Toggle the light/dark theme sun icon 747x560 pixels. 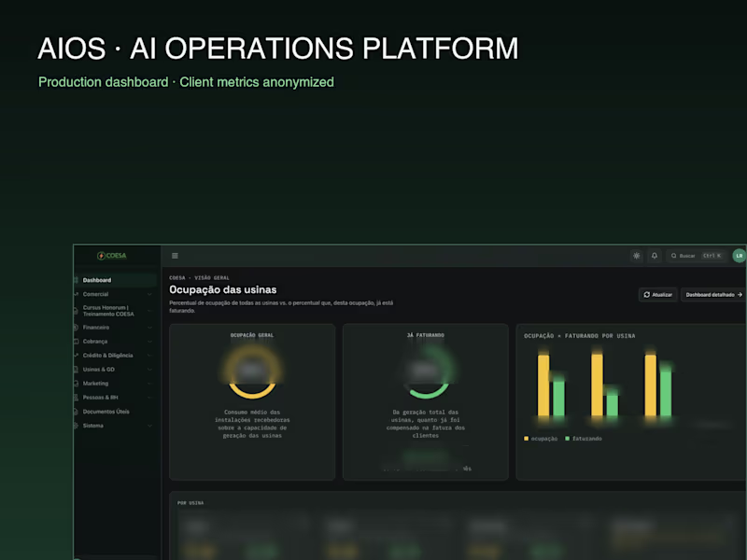pyautogui.click(x=637, y=256)
